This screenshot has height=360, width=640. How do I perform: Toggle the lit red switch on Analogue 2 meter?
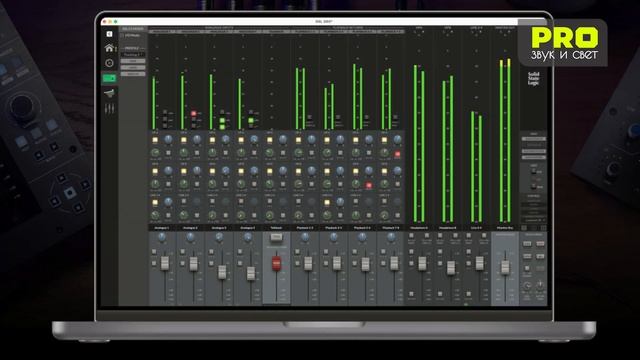(x=193, y=113)
